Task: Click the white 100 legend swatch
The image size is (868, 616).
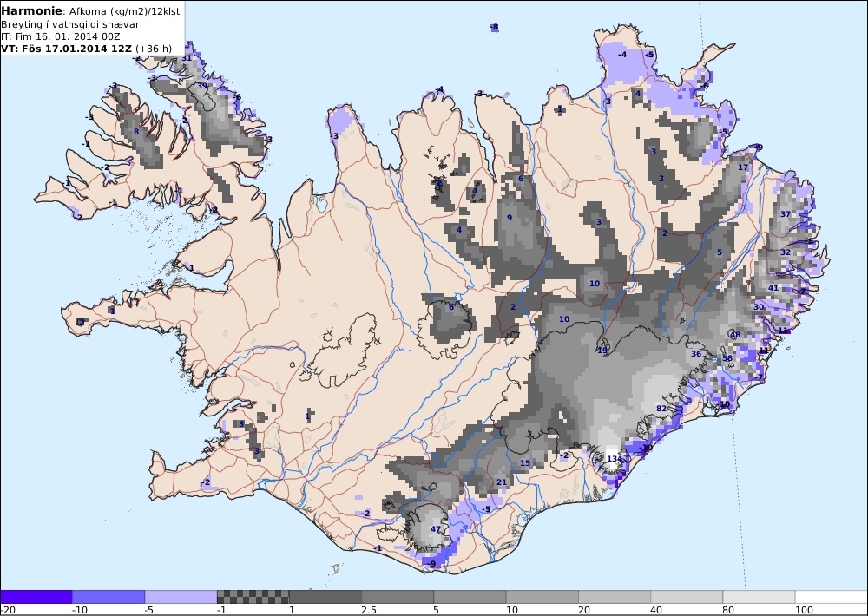Action: tap(831, 597)
